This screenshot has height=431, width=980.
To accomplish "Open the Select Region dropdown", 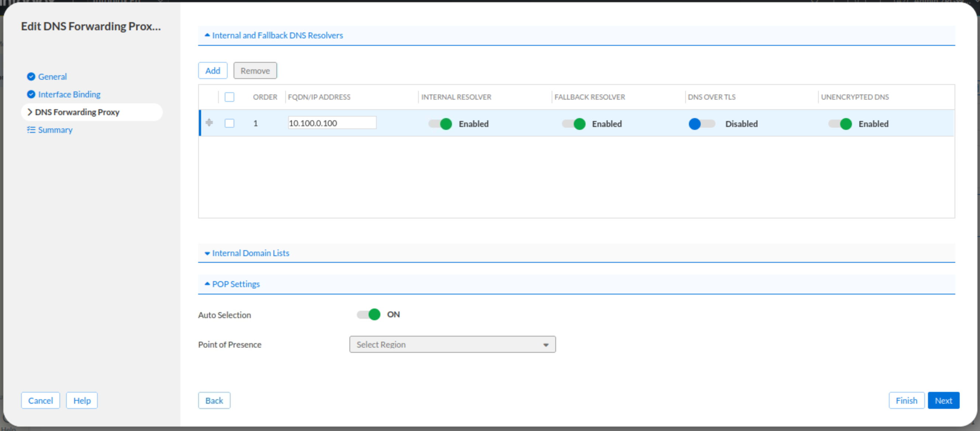I will pos(452,344).
